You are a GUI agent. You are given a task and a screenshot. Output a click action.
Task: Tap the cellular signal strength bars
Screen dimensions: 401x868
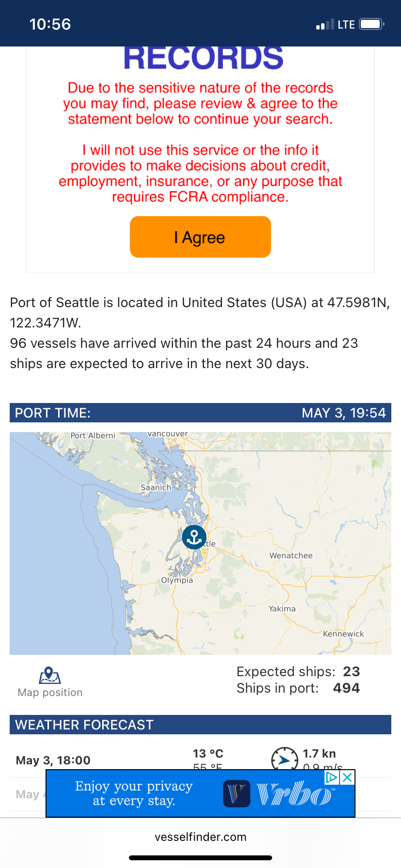coord(324,25)
